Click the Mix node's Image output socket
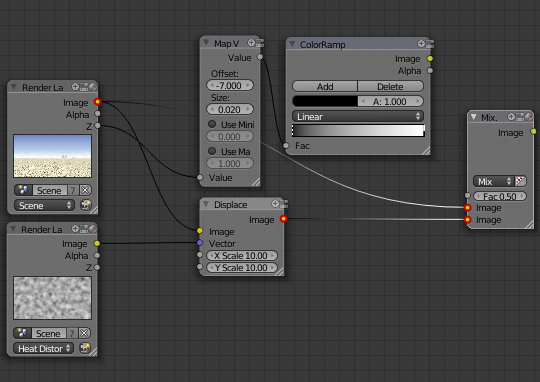The width and height of the screenshot is (540, 382). coord(534,132)
